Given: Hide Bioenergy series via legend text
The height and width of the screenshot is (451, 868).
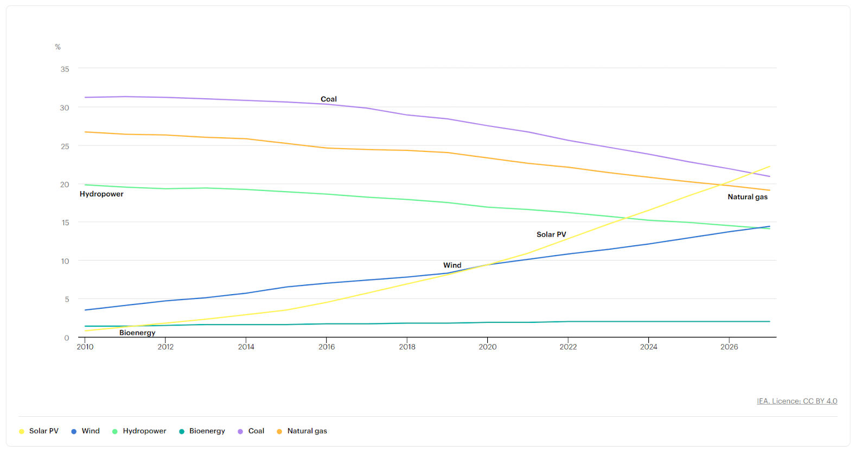Looking at the screenshot, I should tap(207, 431).
